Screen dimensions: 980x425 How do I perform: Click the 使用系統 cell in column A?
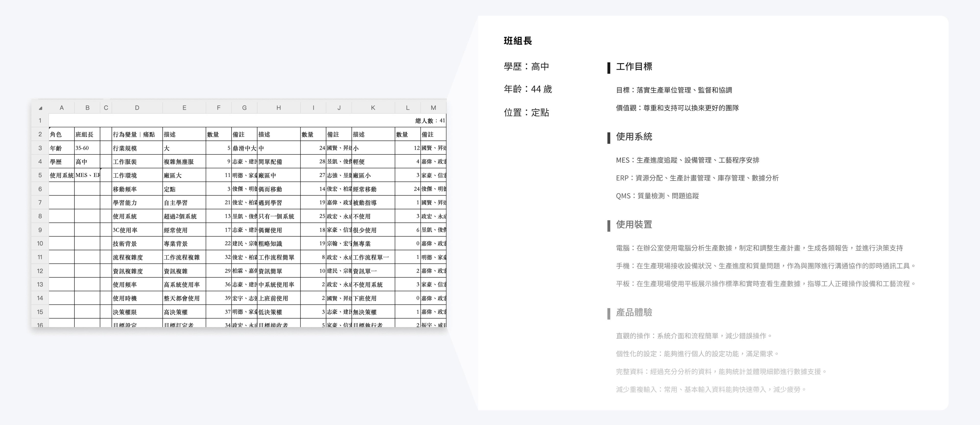click(x=62, y=176)
